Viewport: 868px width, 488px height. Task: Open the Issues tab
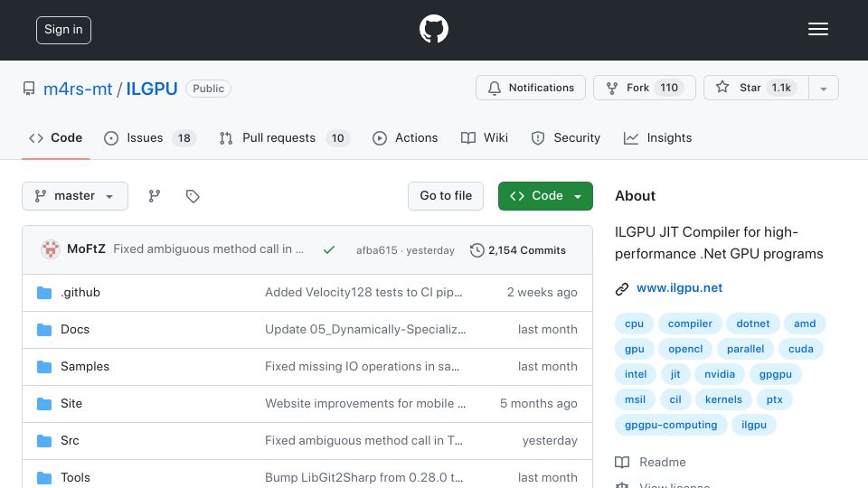click(x=149, y=137)
